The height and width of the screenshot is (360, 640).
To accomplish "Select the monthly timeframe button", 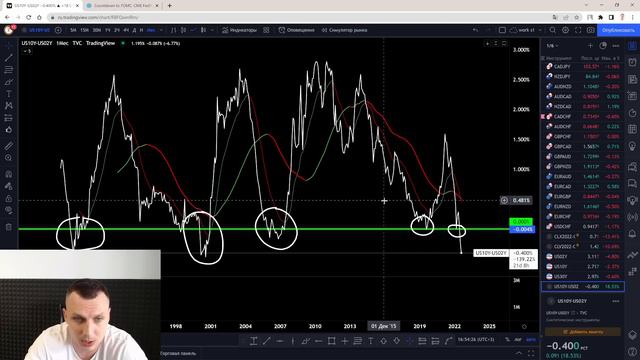I will pyautogui.click(x=151, y=30).
